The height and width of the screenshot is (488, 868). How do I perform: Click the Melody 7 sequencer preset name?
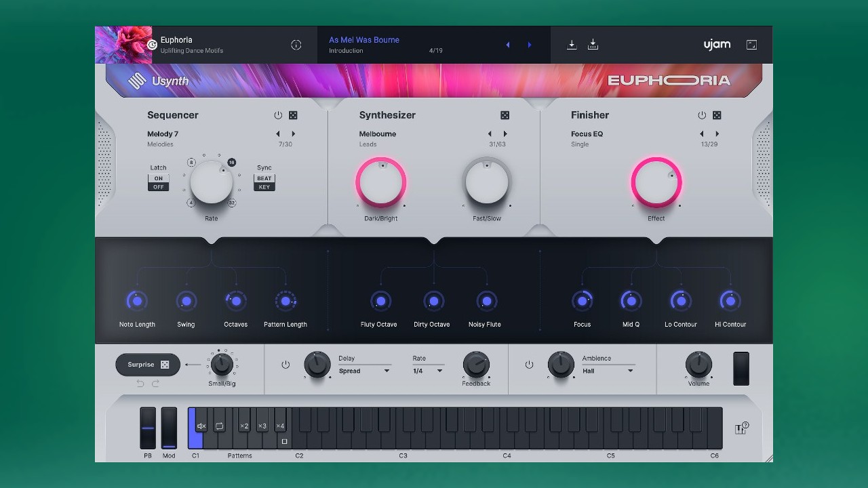click(163, 134)
